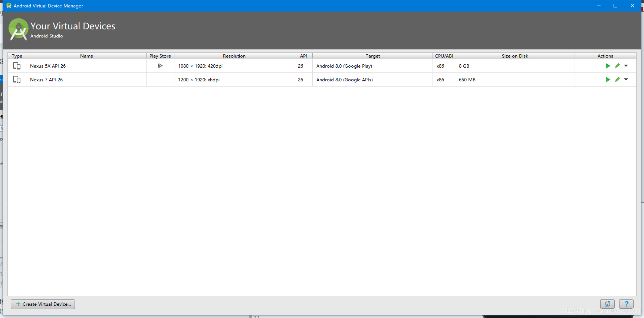Click the 8 GB size cell
Viewport: 644px width, 318px height.
(x=515, y=66)
